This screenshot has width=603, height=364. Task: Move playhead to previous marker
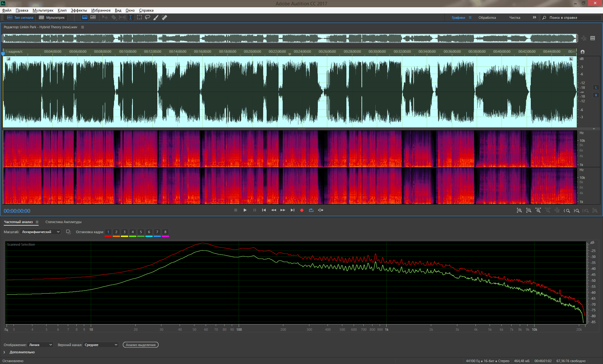click(x=264, y=210)
